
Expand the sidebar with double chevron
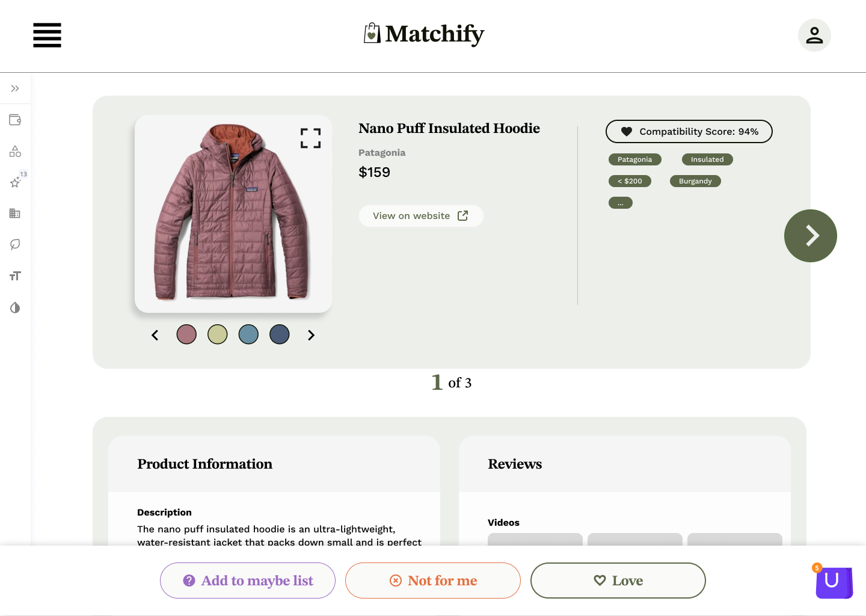15,88
